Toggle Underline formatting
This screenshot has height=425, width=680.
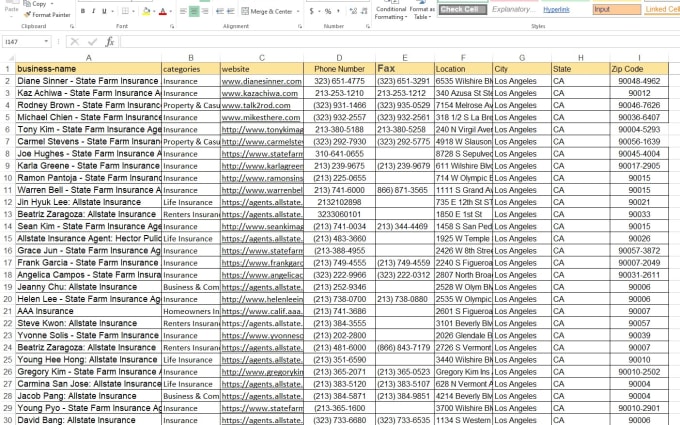pos(104,11)
